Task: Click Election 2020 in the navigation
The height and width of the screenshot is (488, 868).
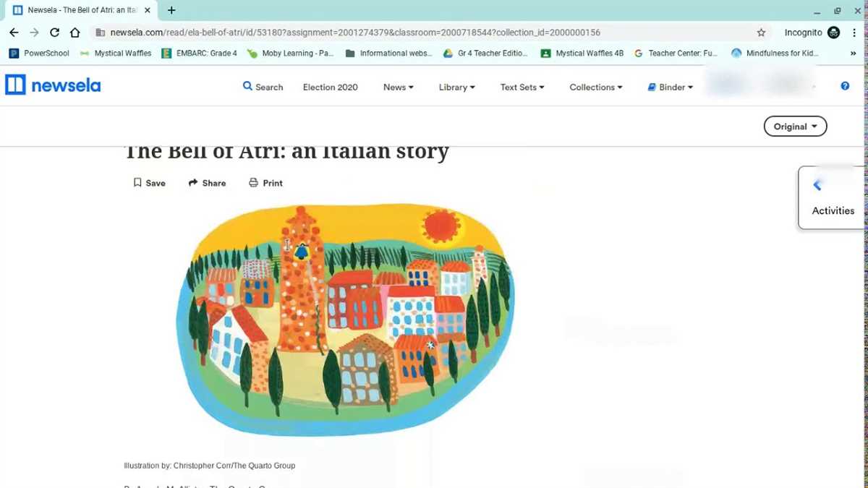Action: (330, 87)
